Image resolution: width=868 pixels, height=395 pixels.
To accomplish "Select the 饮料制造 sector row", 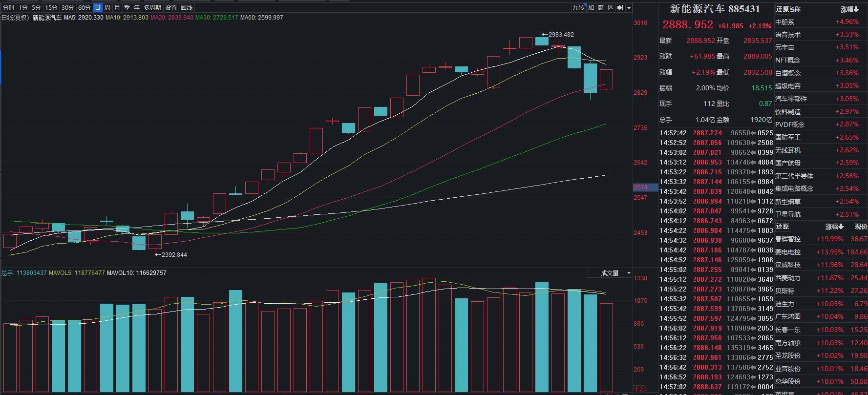I will coord(821,112).
